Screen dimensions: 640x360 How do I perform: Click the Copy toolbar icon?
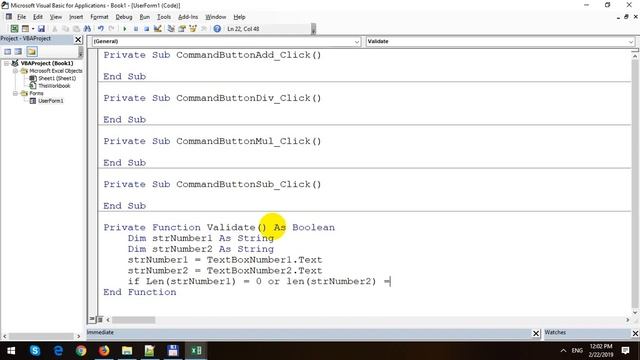pos(65,29)
